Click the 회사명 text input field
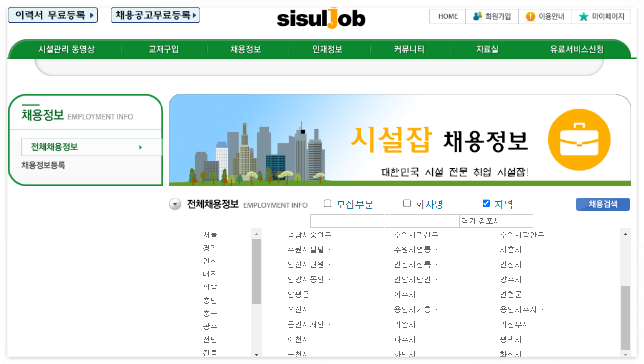644x364 pixels. tap(422, 221)
